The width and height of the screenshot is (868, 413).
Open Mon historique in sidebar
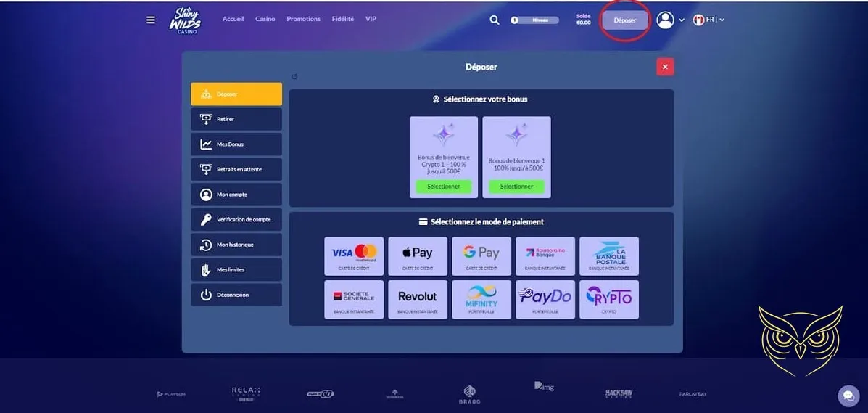click(x=236, y=245)
